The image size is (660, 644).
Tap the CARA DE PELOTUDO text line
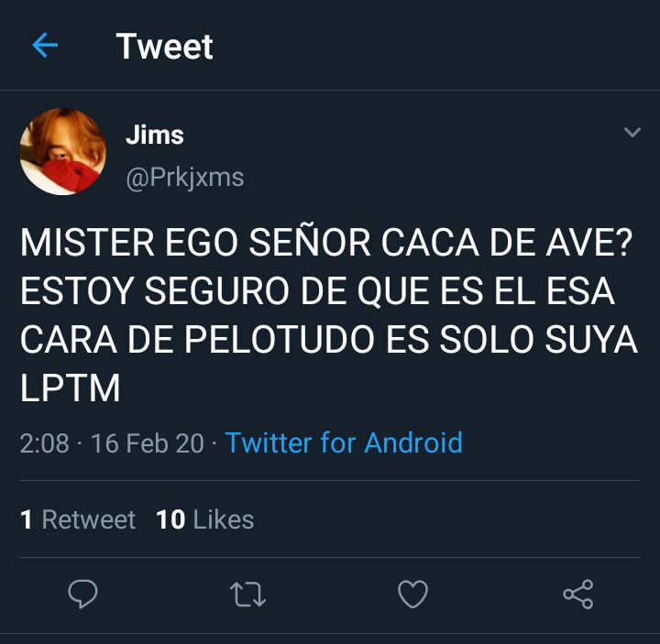(x=329, y=340)
